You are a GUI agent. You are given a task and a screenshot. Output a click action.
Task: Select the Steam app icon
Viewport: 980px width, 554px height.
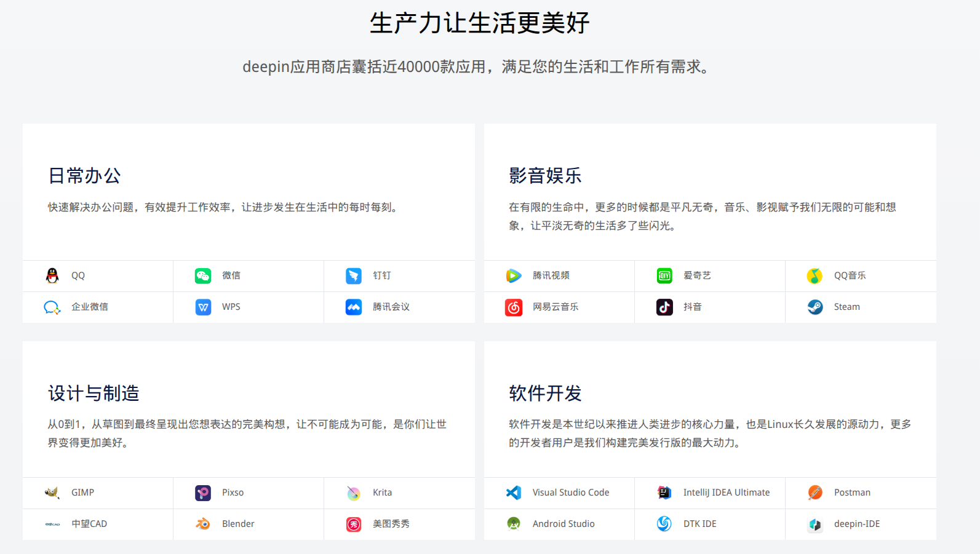click(815, 307)
